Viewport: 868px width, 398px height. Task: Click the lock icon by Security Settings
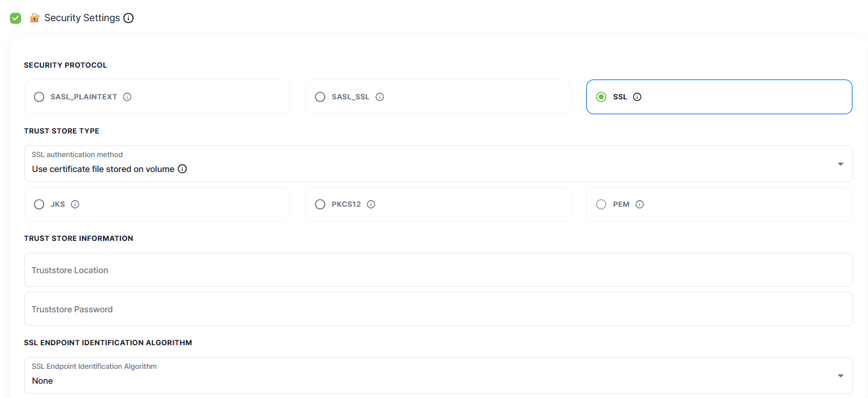[35, 18]
